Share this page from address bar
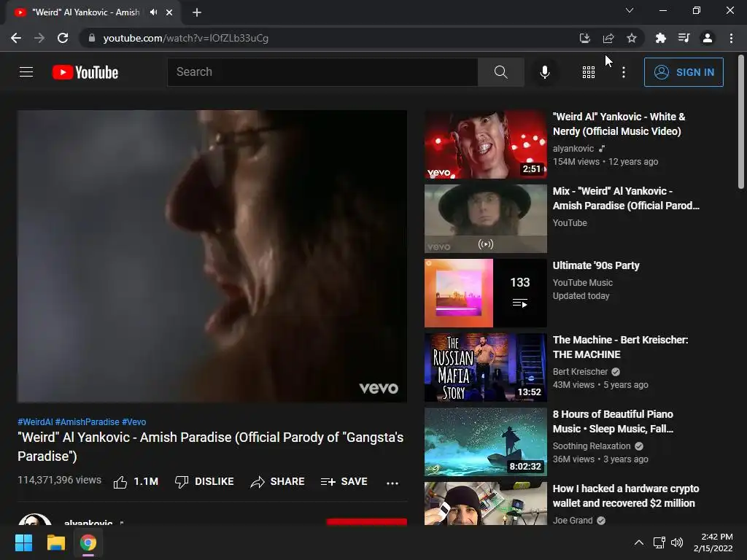Image resolution: width=747 pixels, height=560 pixels. pyautogui.click(x=608, y=38)
